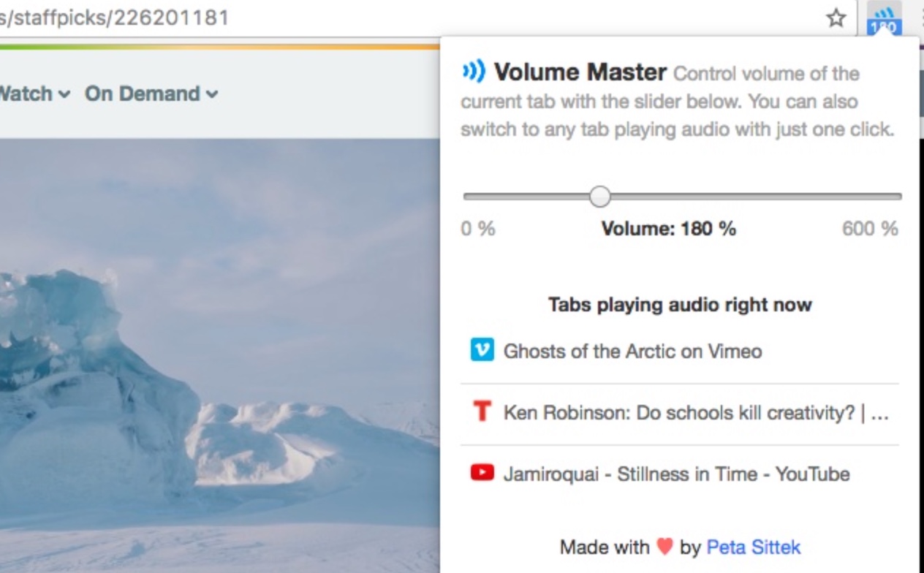
Task: Click the 600 % maximum volume label
Action: [869, 229]
